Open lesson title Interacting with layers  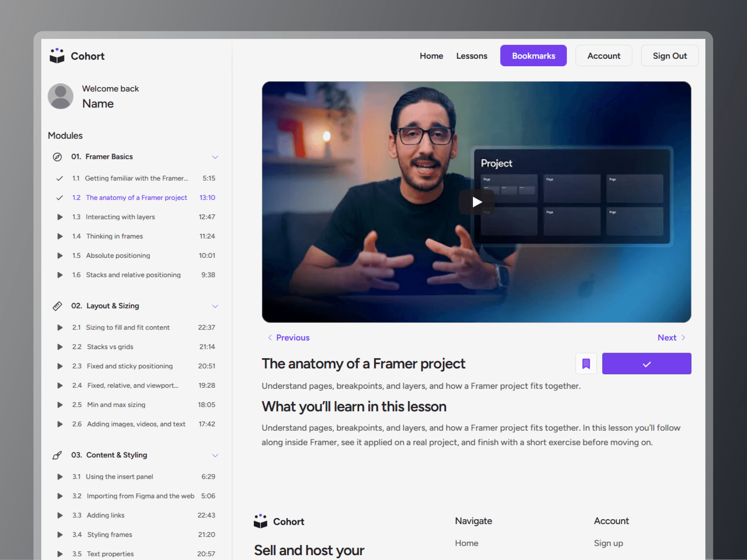pos(120,217)
